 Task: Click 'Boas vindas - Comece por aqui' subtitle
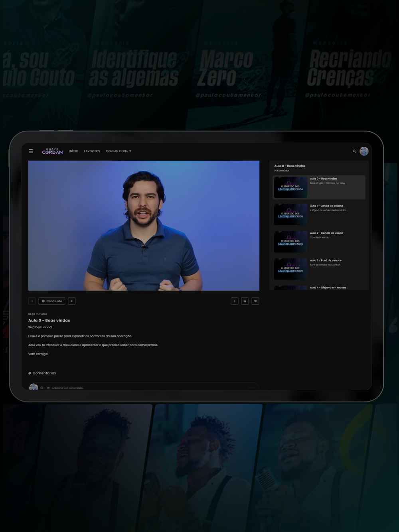tap(328, 183)
